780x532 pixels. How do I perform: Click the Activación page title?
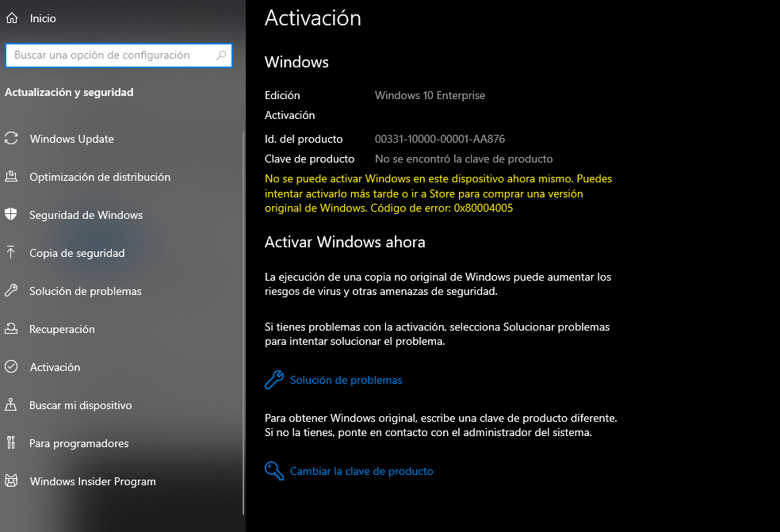313,18
